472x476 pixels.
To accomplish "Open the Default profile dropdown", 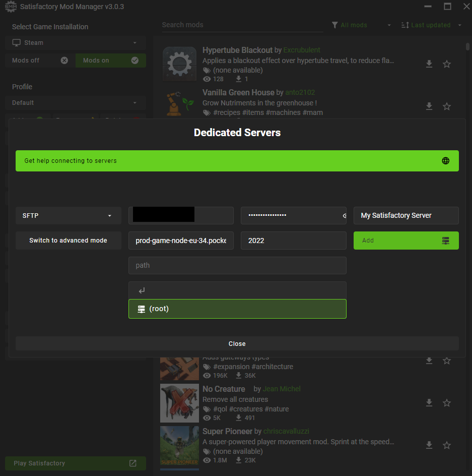I will (75, 103).
